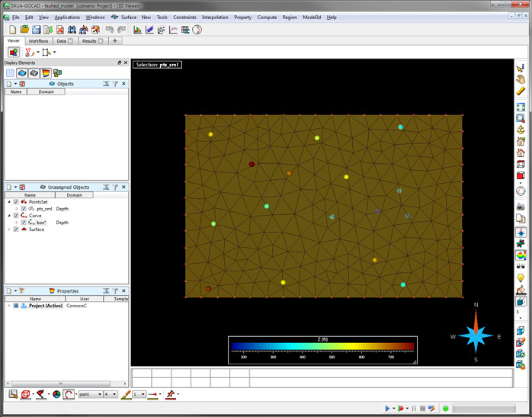This screenshot has height=417, width=532.
Task: Close the Display Elements panel
Action: coord(126,63)
